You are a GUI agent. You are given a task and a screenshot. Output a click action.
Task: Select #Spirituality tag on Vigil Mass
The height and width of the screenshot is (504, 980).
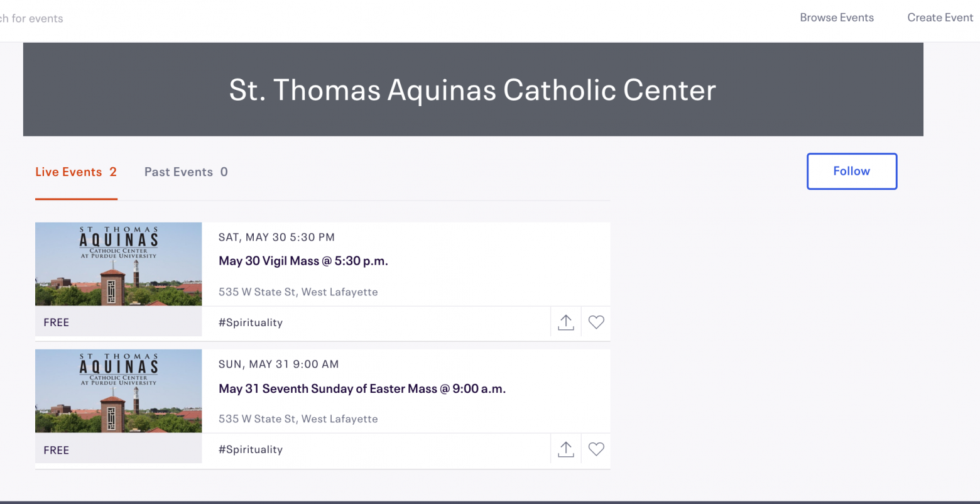[x=251, y=322]
